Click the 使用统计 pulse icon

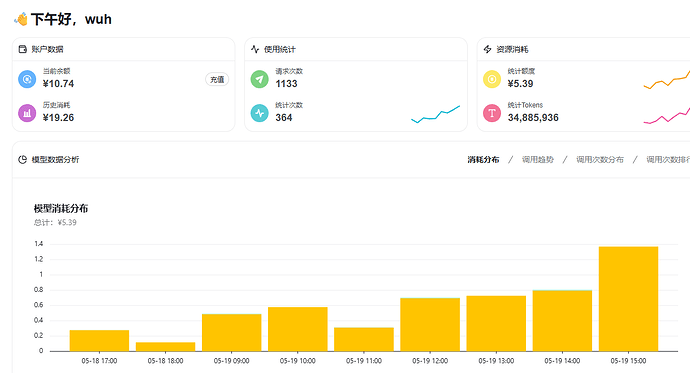tap(255, 49)
